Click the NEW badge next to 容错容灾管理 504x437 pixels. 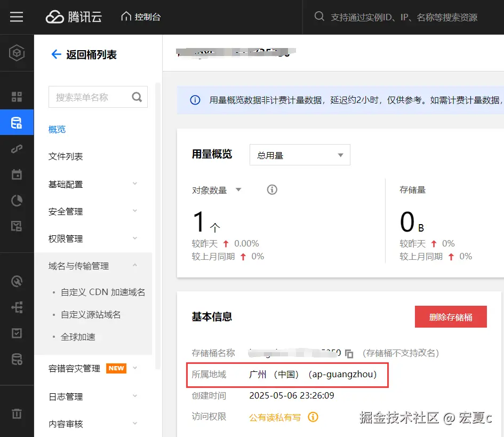[116, 368]
